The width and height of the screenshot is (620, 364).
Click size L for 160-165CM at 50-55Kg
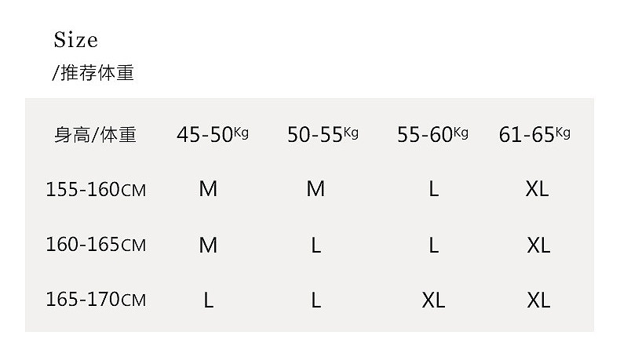click(x=315, y=245)
